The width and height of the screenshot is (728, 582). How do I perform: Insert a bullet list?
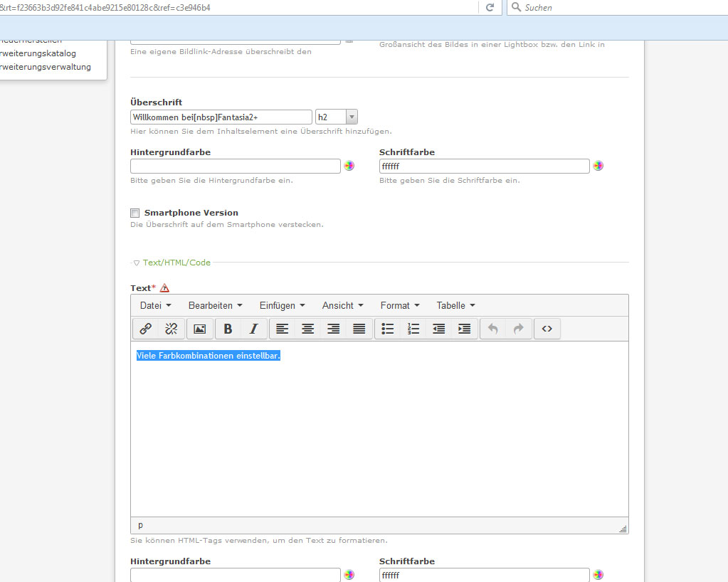pos(388,329)
